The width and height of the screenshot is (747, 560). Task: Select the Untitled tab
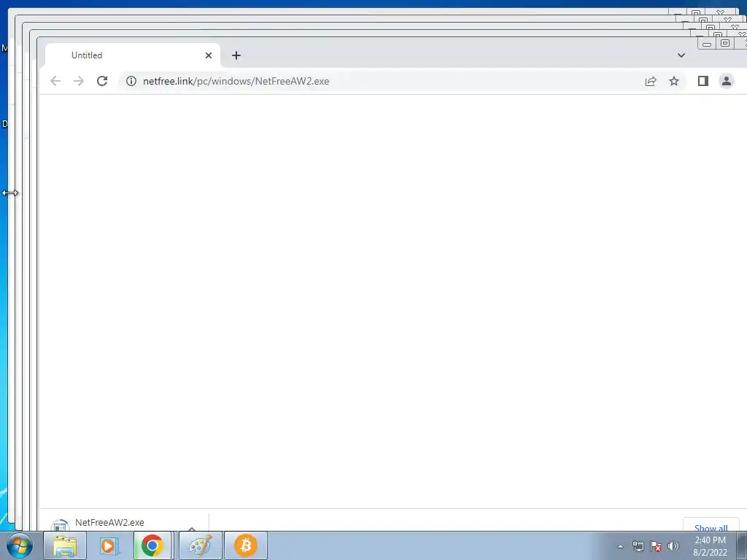click(133, 55)
